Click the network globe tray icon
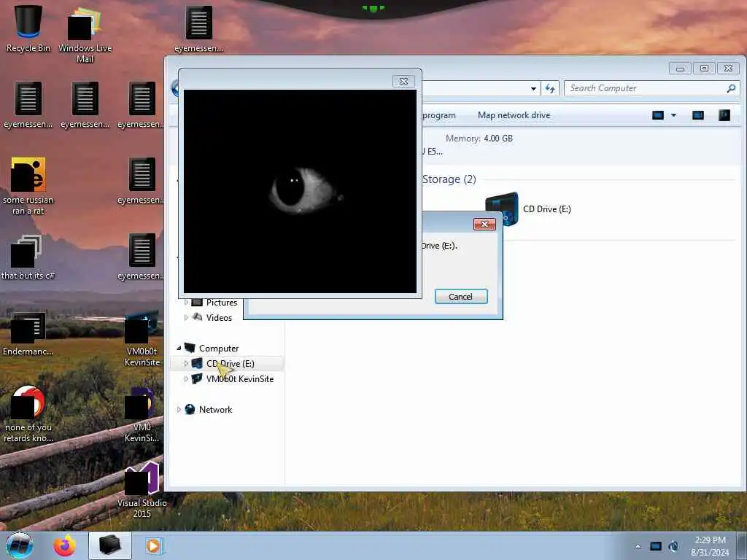747x560 pixels. click(673, 546)
